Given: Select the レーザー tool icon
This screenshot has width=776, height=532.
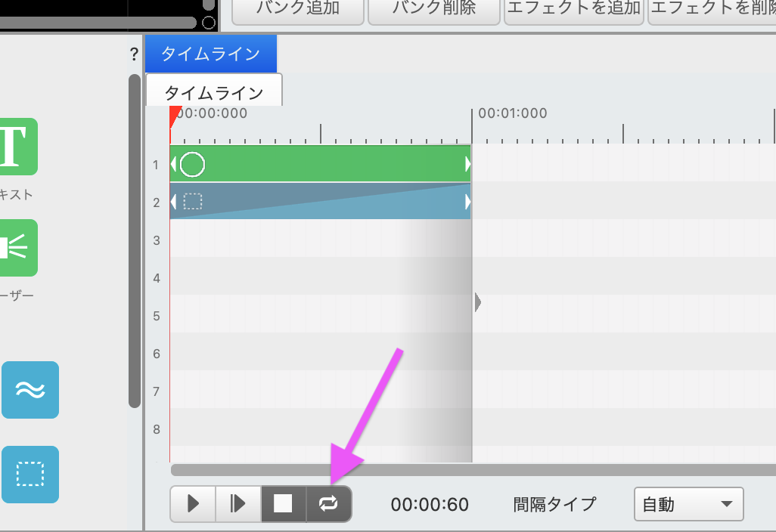Looking at the screenshot, I should 17,249.
